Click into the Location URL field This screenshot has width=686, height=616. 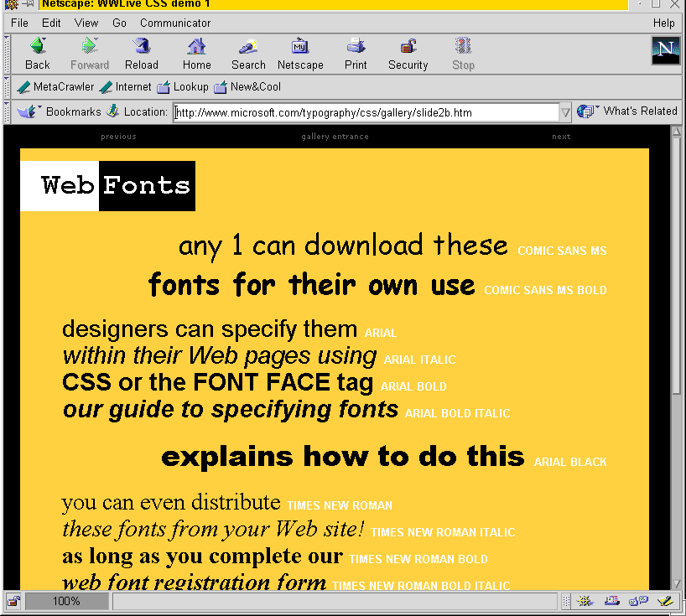(366, 113)
